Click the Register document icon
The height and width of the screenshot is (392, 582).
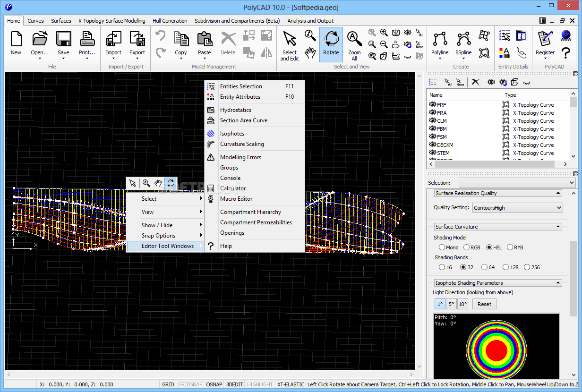click(x=545, y=39)
